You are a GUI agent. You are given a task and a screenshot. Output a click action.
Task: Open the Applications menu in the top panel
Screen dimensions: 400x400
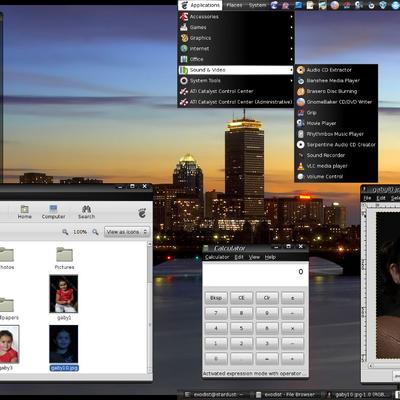tap(200, 5)
